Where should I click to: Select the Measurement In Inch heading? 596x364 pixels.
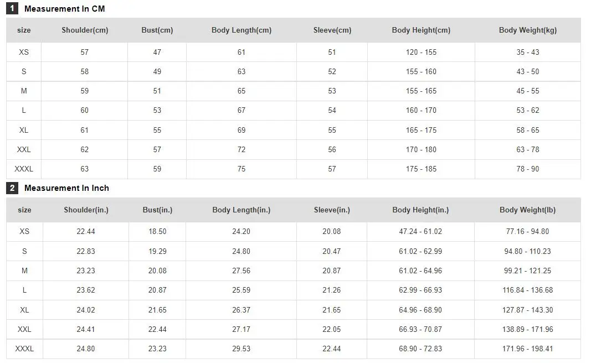tap(66, 188)
